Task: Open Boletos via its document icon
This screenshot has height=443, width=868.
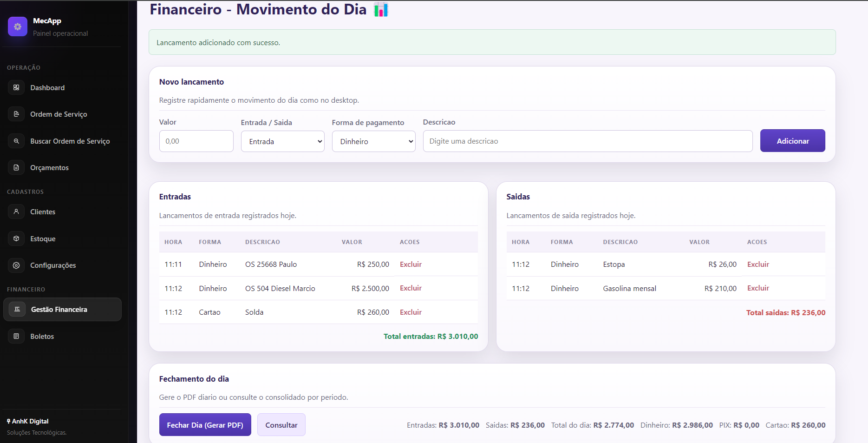Action: [16, 336]
